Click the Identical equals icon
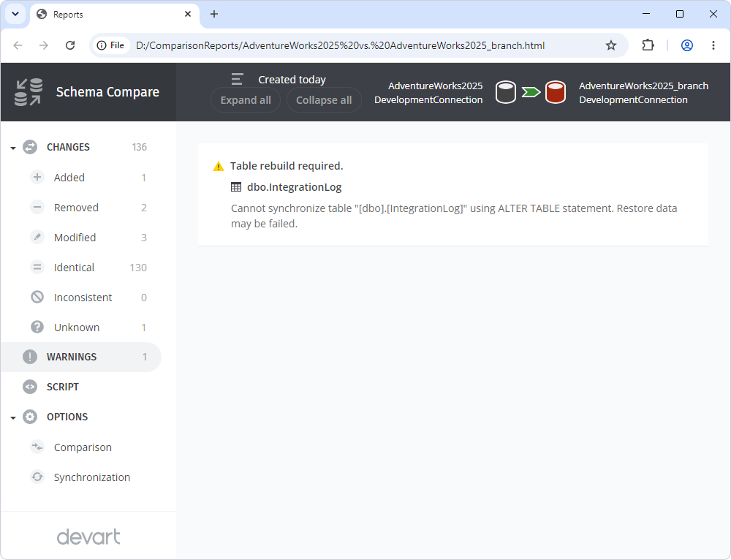731x560 pixels. (37, 267)
